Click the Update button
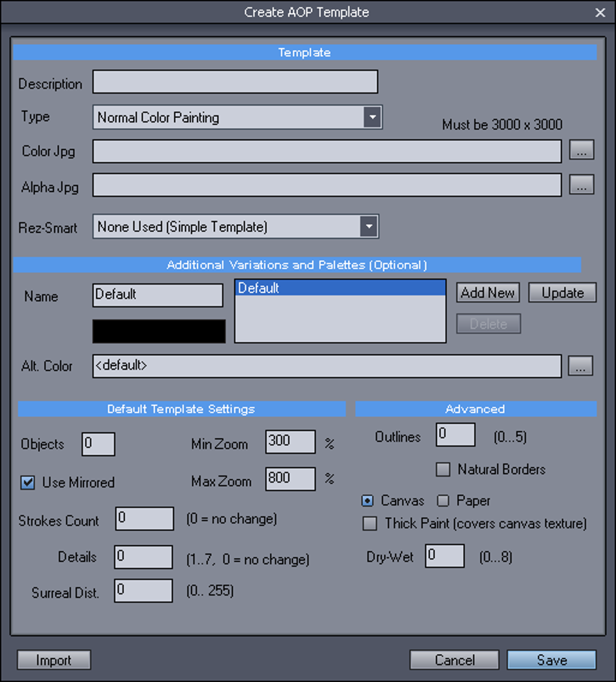Viewport: 616px width, 682px height. 562,293
